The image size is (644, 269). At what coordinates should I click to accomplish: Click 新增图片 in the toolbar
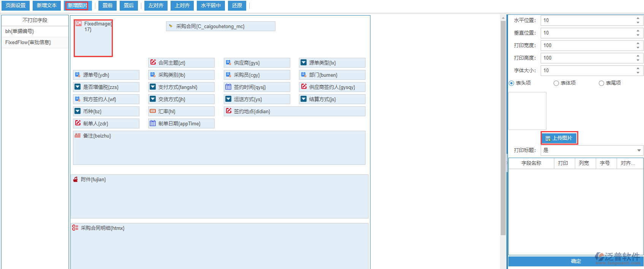click(77, 6)
